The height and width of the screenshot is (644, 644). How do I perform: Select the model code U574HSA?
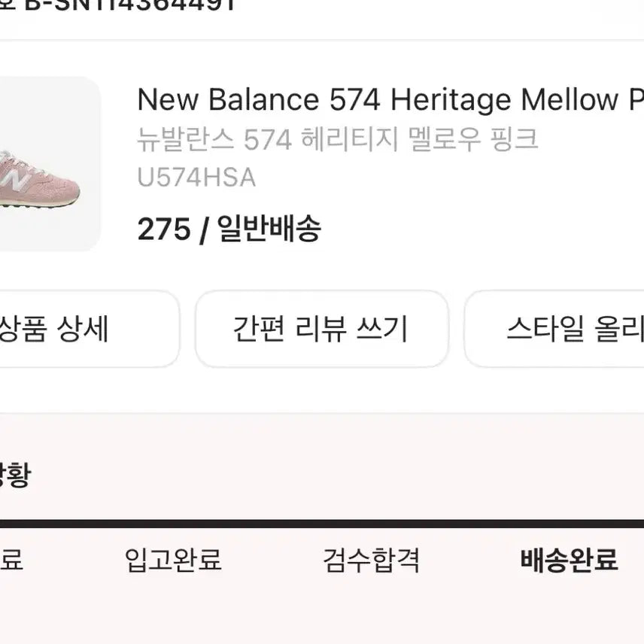196,178
